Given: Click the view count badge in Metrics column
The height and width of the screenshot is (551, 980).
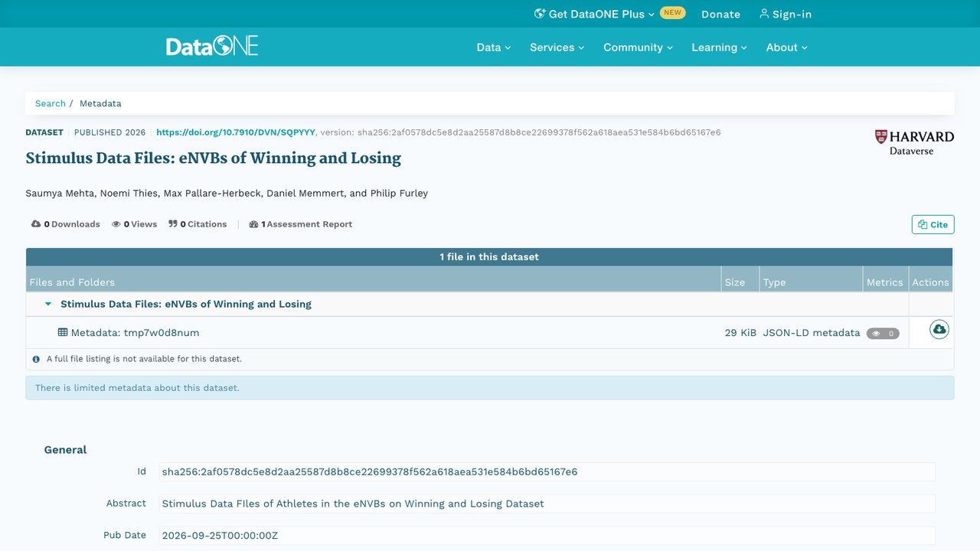Looking at the screenshot, I should [x=883, y=334].
